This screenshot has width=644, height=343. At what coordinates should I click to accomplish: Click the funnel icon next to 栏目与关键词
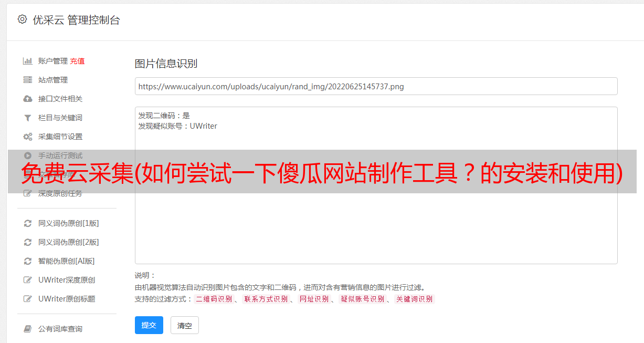coord(28,118)
